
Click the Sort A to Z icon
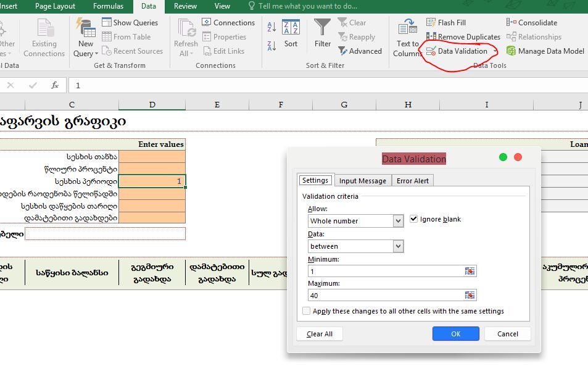click(x=271, y=27)
